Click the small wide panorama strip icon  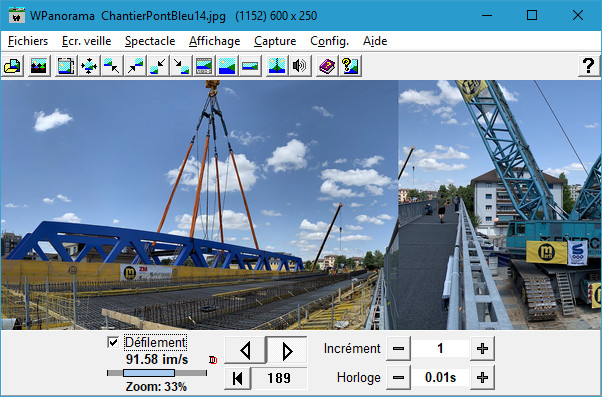pyautogui.click(x=250, y=66)
